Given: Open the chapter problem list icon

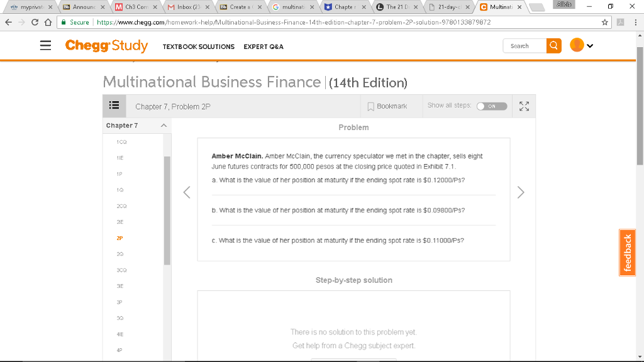Looking at the screenshot, I should [x=114, y=106].
